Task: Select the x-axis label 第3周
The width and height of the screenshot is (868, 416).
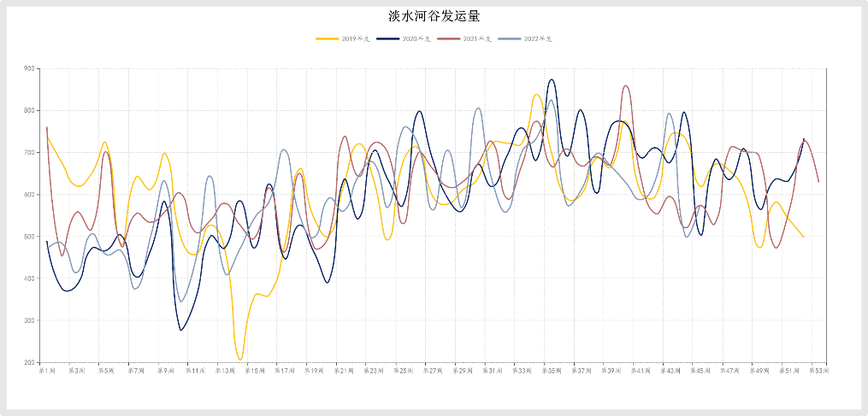Action: pyautogui.click(x=76, y=370)
